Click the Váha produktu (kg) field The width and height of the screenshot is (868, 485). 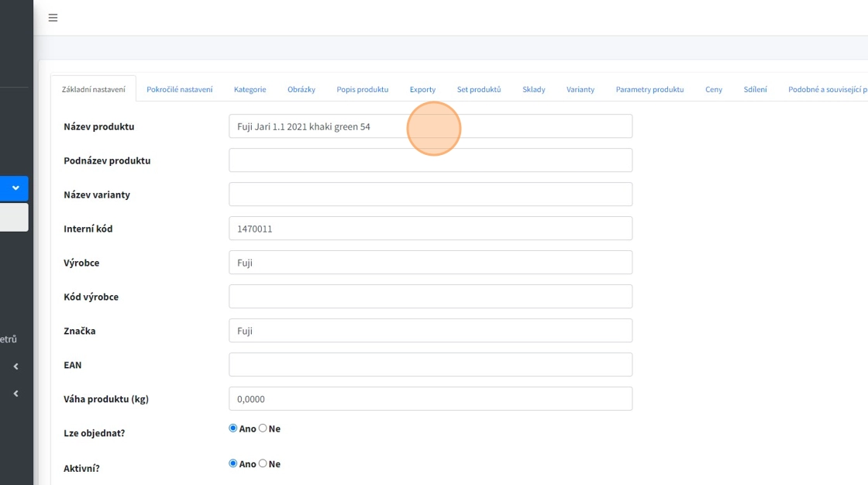coord(430,399)
